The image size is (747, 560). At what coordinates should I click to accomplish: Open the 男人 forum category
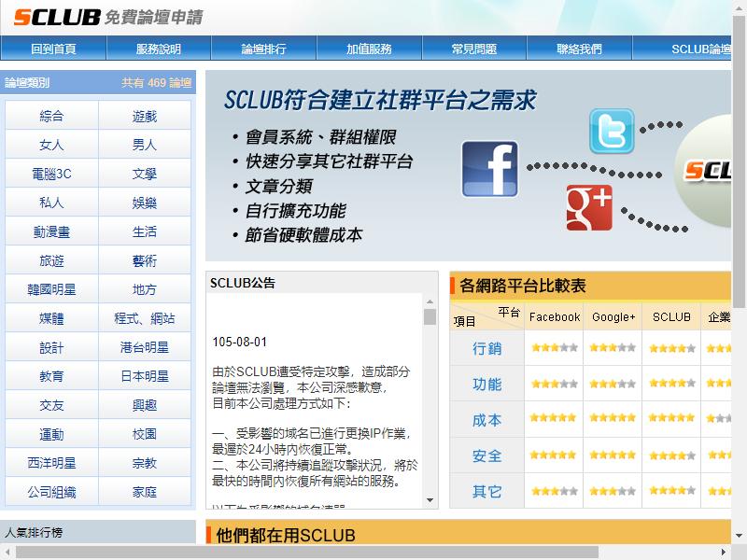(145, 145)
